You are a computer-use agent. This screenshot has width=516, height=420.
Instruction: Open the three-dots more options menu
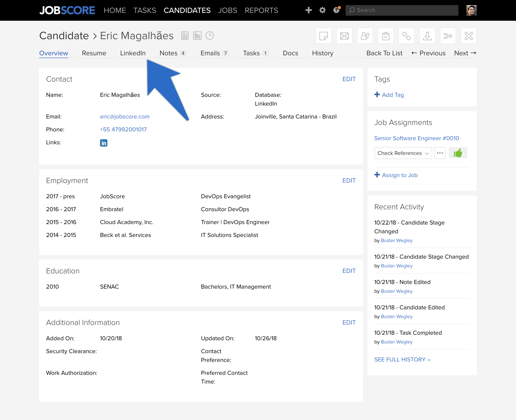440,153
